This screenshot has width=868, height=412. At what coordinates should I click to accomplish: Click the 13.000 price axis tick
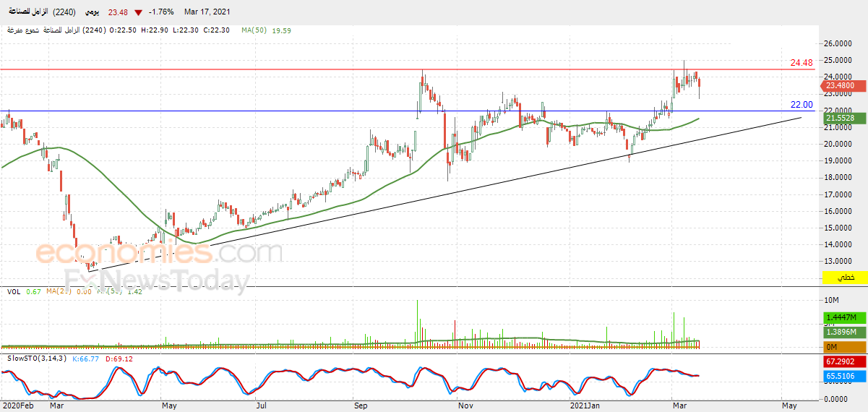click(838, 262)
